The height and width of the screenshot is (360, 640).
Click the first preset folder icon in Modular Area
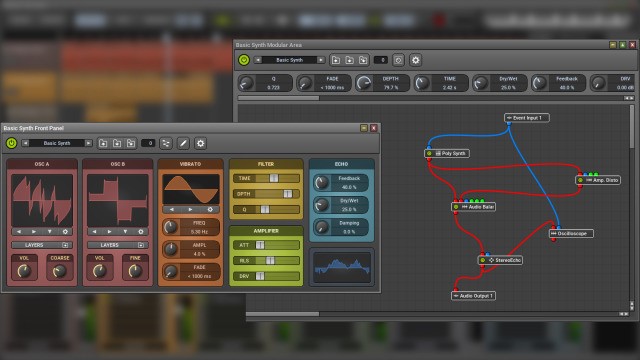(336, 60)
